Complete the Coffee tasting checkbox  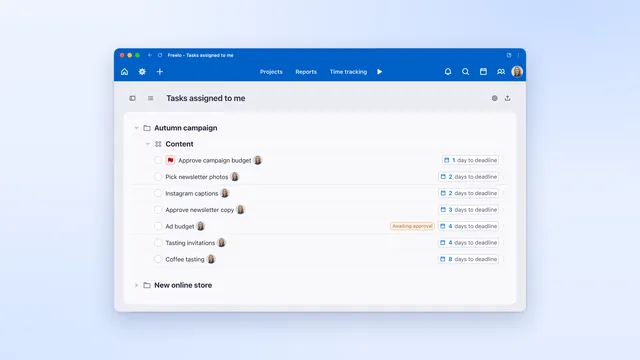[x=158, y=259]
